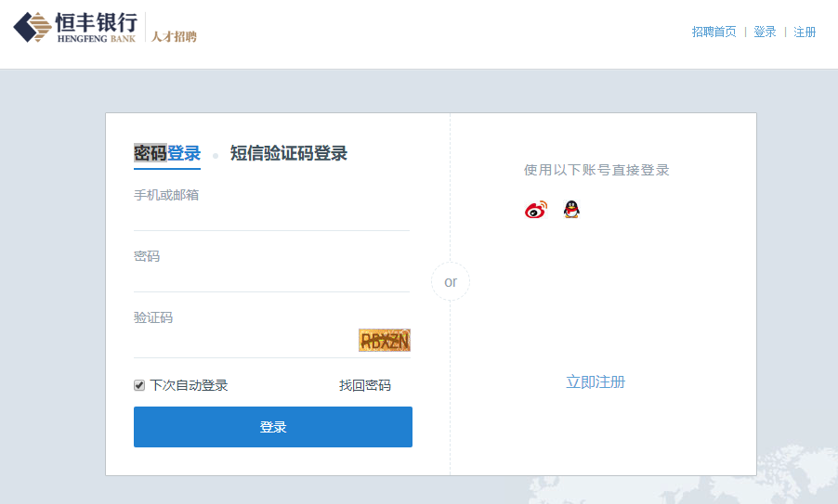Sign in with the Weibo icon
Screen dimensions: 838x504
[536, 210]
